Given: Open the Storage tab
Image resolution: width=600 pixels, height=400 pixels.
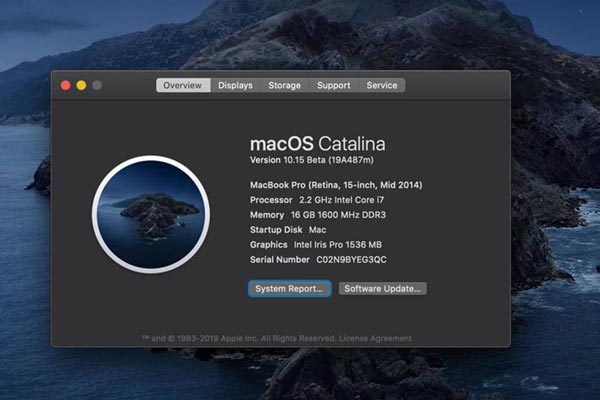Looking at the screenshot, I should pyautogui.click(x=284, y=85).
